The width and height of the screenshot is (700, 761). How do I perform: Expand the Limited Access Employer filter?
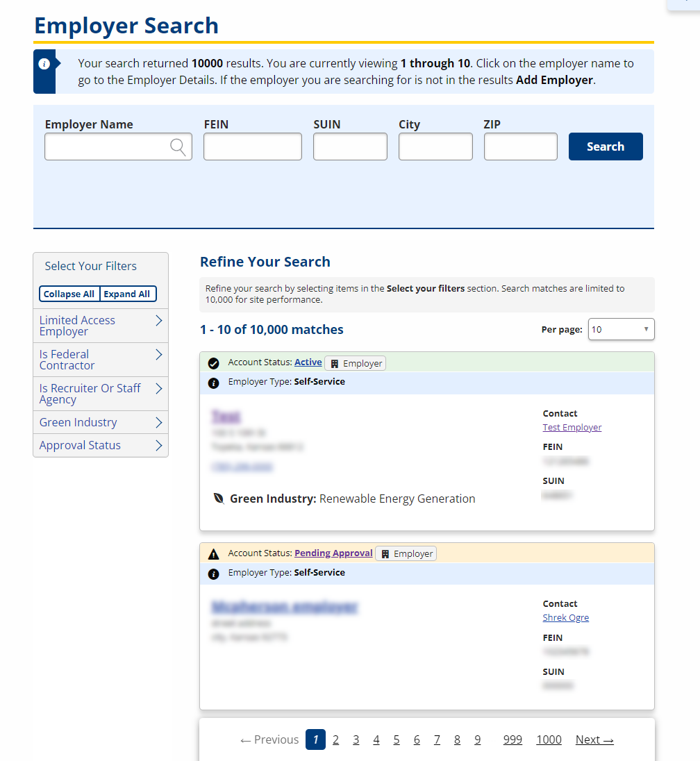tap(101, 326)
